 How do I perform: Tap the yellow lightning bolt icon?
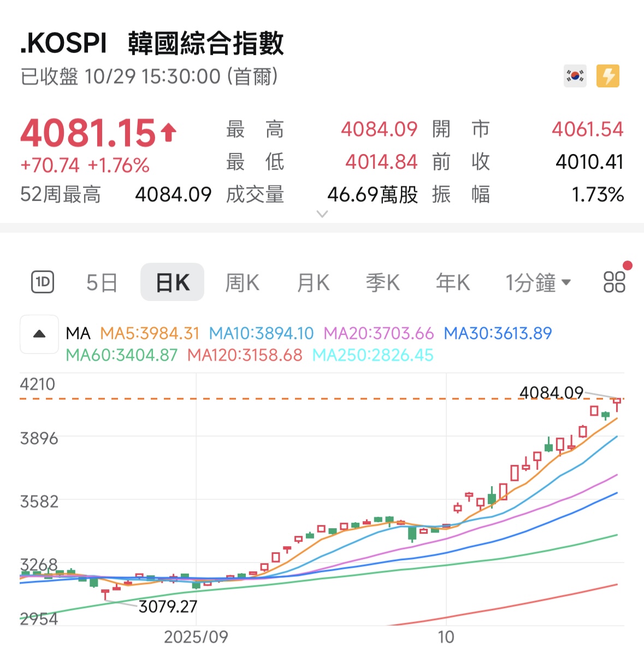click(607, 76)
